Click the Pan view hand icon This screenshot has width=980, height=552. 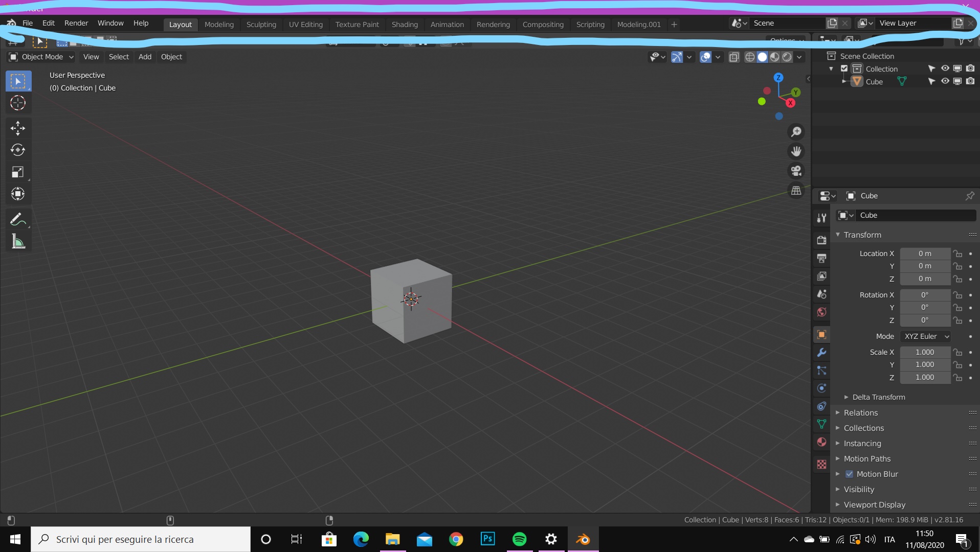(796, 151)
